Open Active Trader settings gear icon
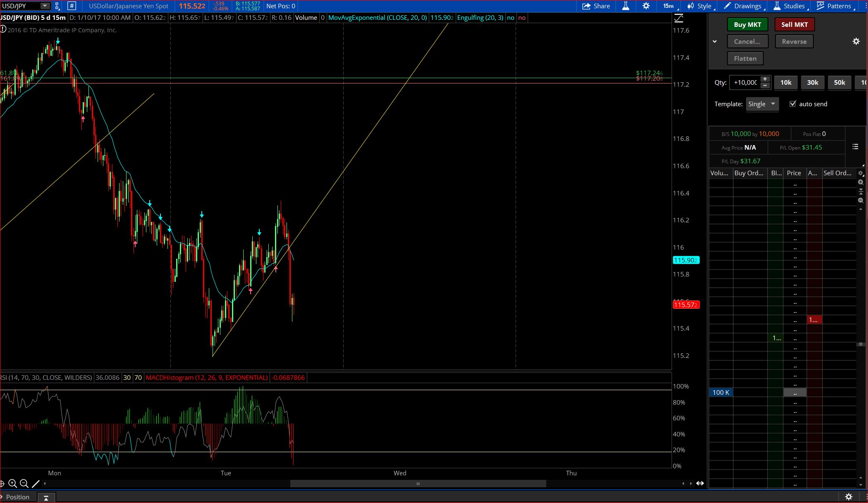Image resolution: width=868 pixels, height=503 pixels. 856,41
